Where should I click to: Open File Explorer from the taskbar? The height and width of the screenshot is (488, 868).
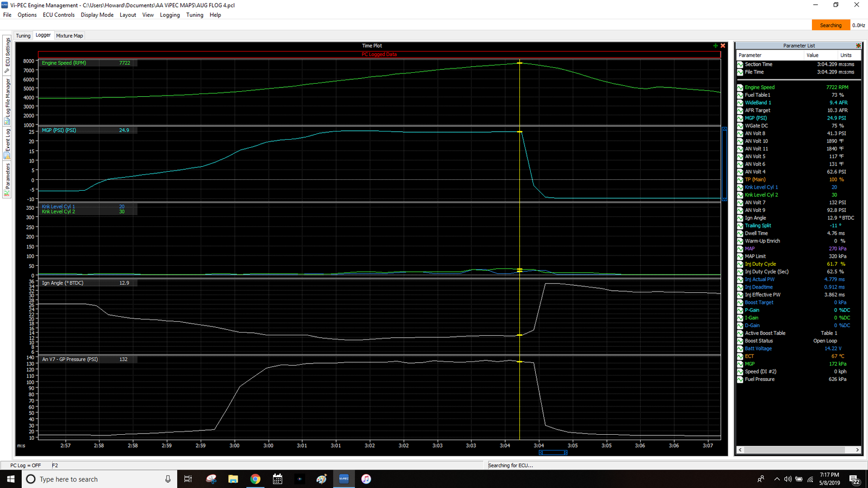coord(233,479)
